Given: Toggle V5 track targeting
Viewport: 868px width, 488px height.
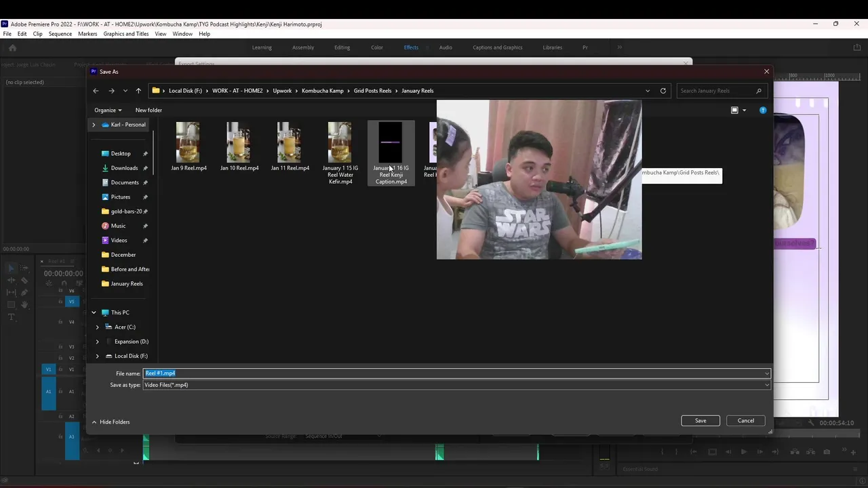Looking at the screenshot, I should [x=72, y=302].
